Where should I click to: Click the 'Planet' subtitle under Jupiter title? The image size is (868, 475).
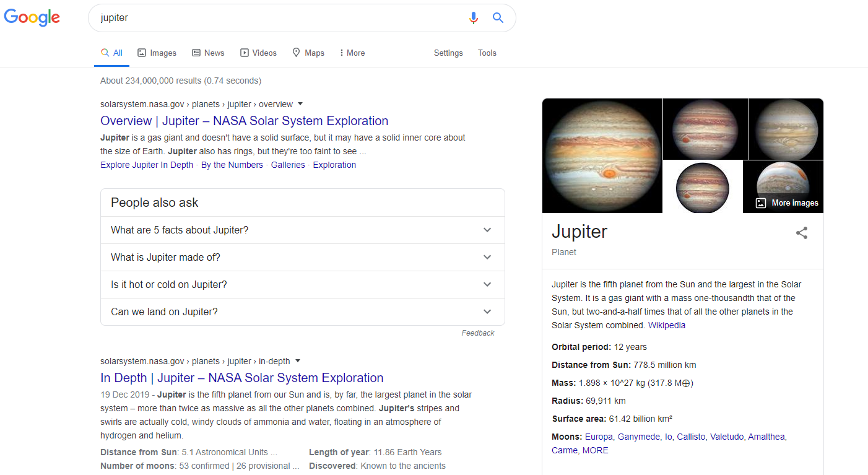click(564, 252)
